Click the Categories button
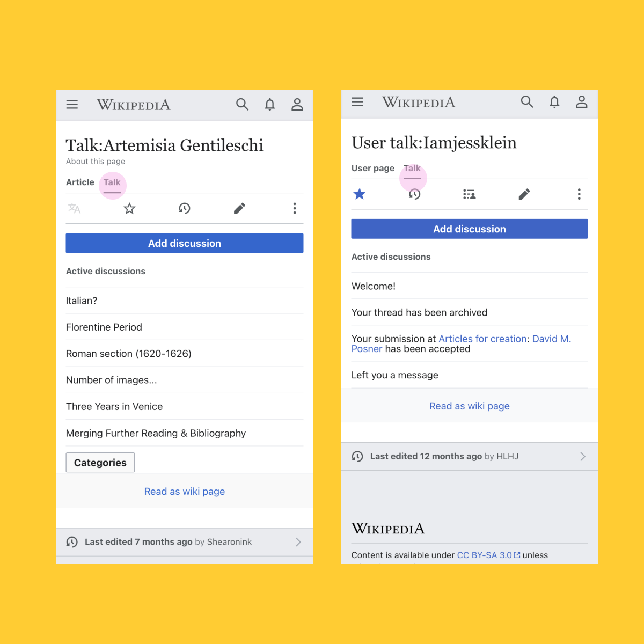644x644 pixels. 100,463
